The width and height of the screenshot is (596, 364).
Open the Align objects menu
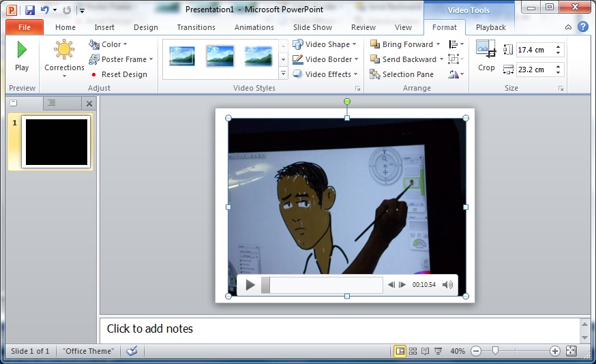456,44
